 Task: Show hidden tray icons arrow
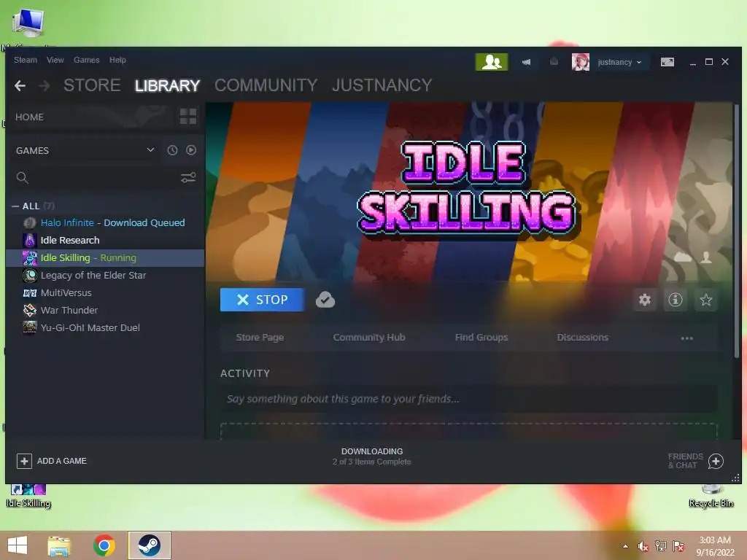pyautogui.click(x=625, y=546)
